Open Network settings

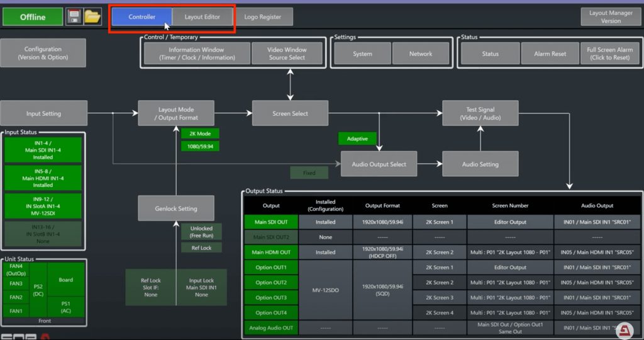[x=421, y=54]
